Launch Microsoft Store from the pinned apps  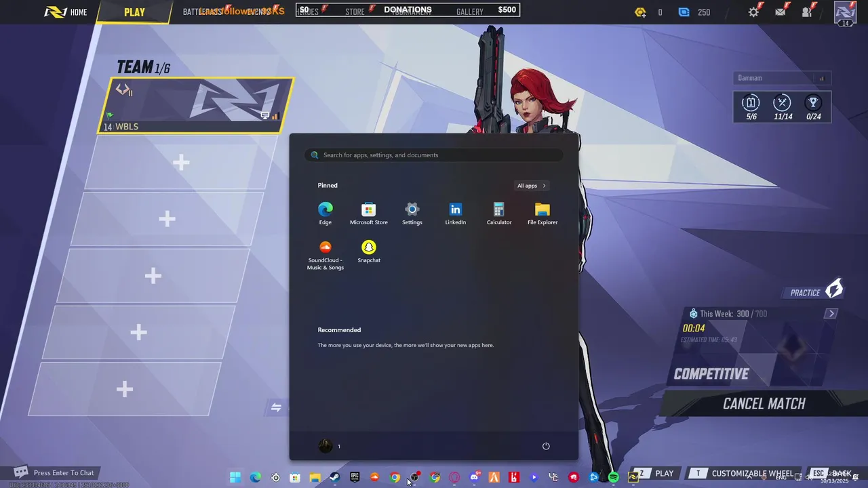369,213
